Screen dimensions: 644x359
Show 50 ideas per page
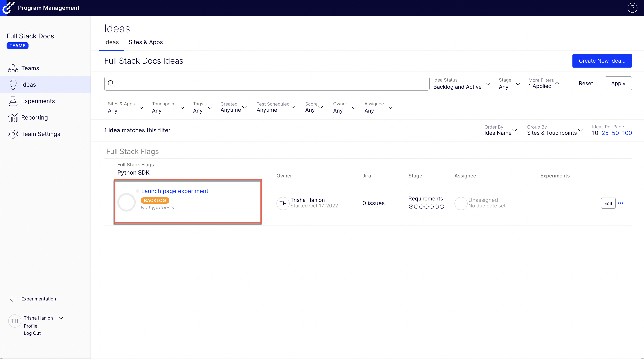click(x=615, y=133)
